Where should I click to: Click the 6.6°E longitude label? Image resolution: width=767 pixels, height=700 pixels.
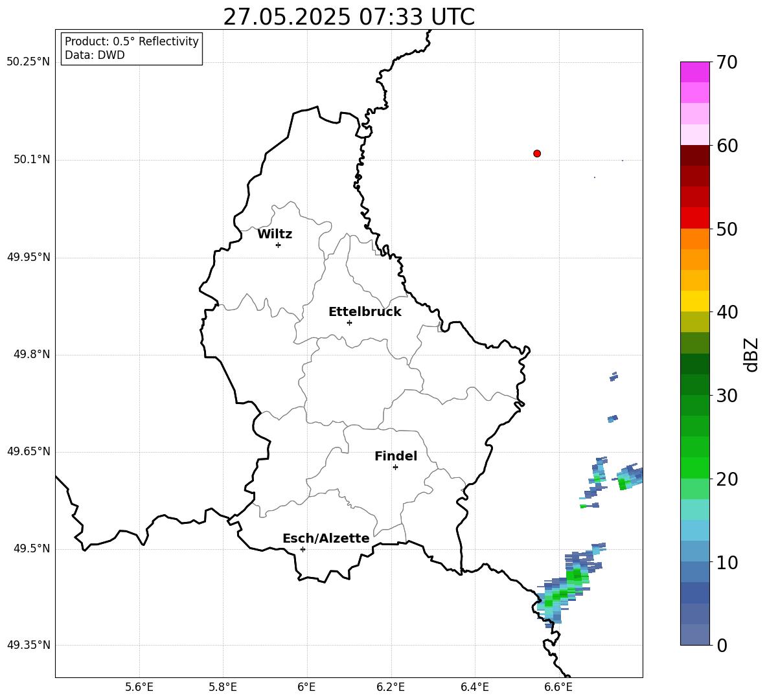point(558,687)
